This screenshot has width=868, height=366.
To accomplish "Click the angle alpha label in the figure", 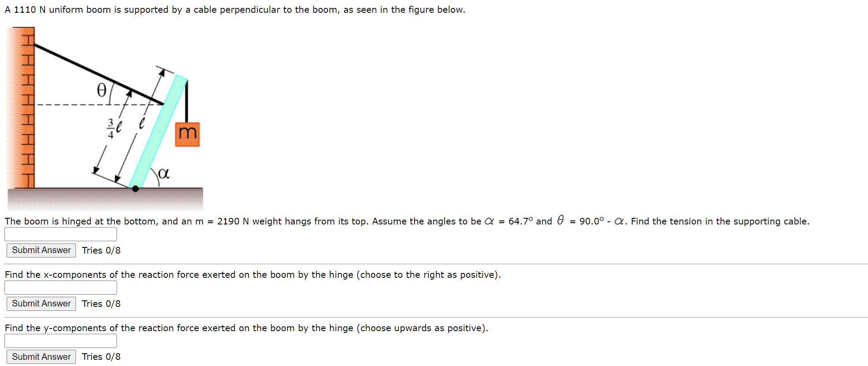I will pyautogui.click(x=164, y=173).
